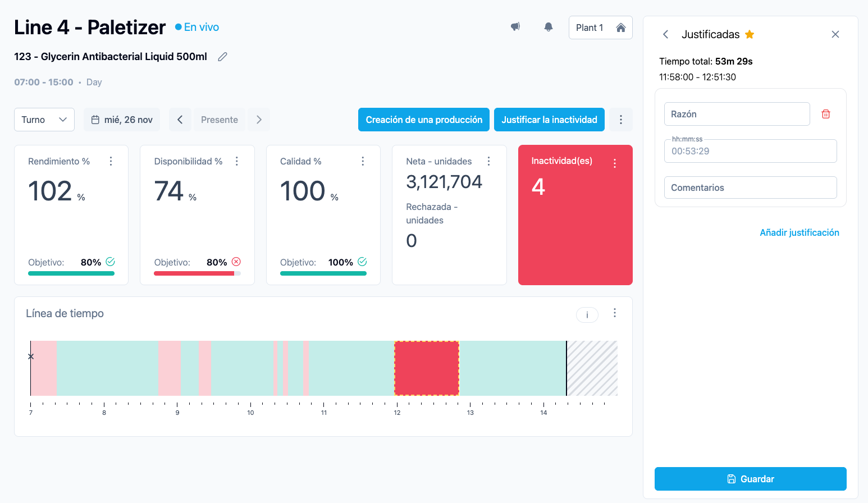Toggle the Justificadas favorite star
This screenshot has width=868, height=503.
pyautogui.click(x=750, y=34)
